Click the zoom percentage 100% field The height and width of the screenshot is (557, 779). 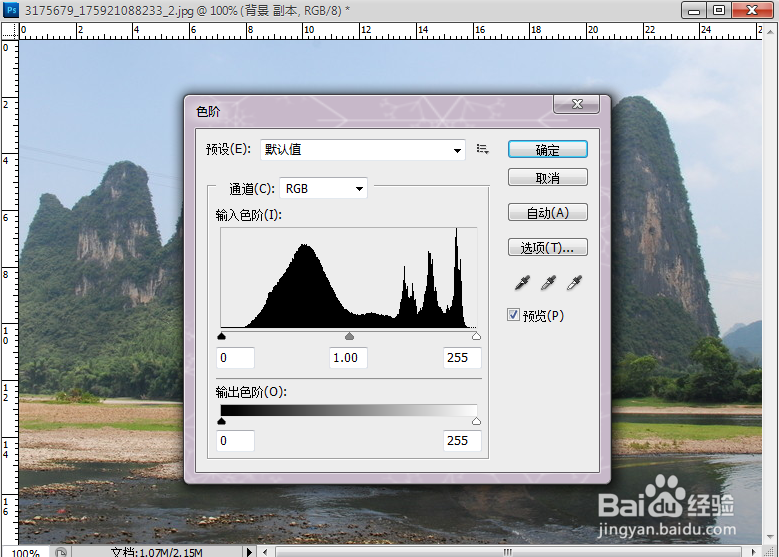coord(25,553)
